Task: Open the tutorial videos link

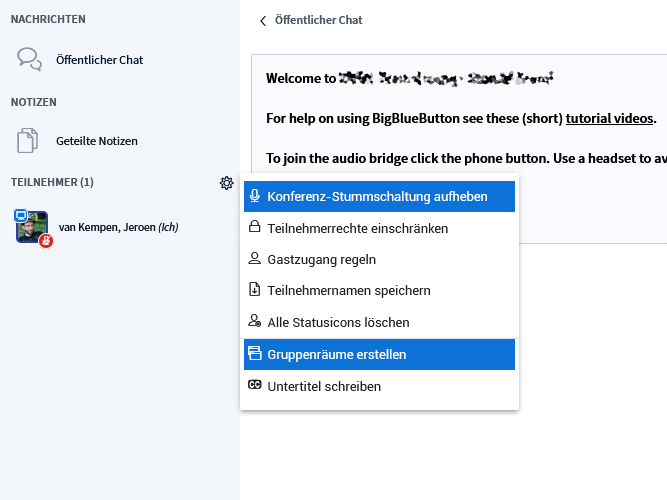Action: 609,118
